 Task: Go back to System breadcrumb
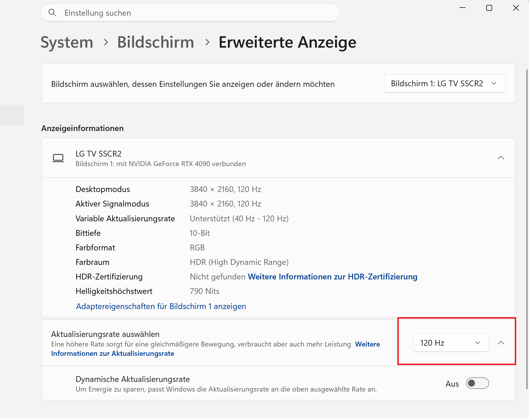[x=67, y=42]
